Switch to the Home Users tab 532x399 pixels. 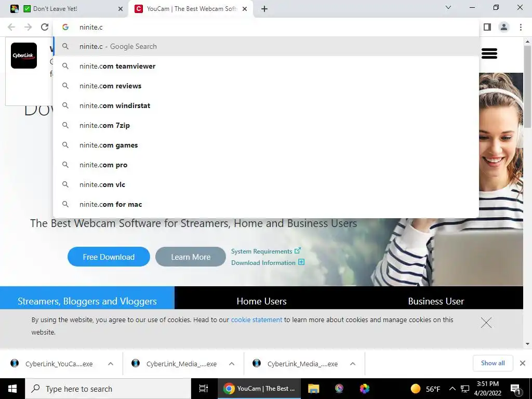click(262, 298)
